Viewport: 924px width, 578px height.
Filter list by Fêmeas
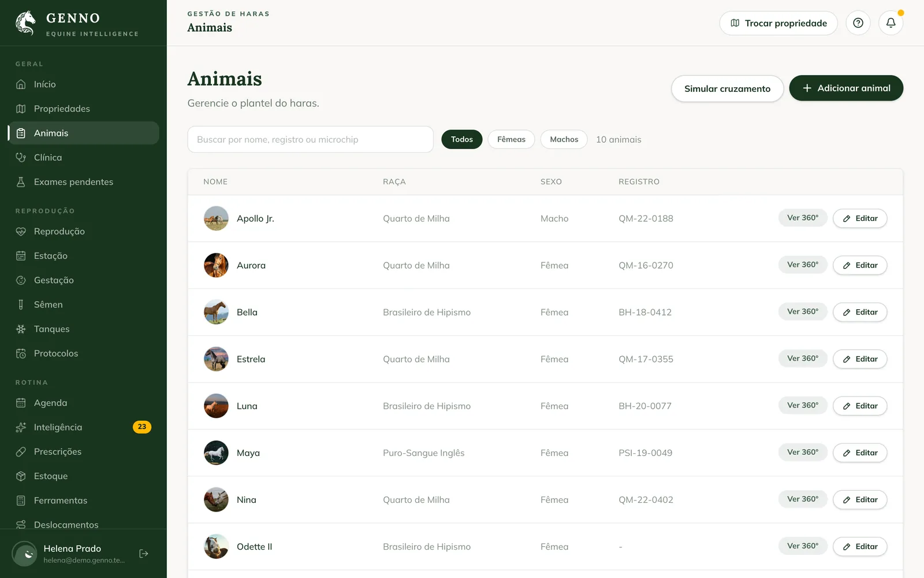[x=511, y=139]
